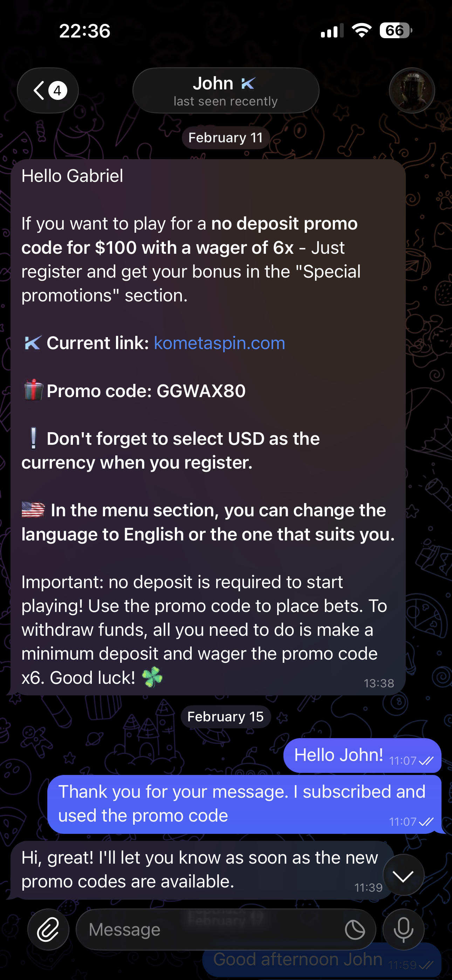
Task: Tap the gift emoji beside Promo code
Action: point(33,390)
